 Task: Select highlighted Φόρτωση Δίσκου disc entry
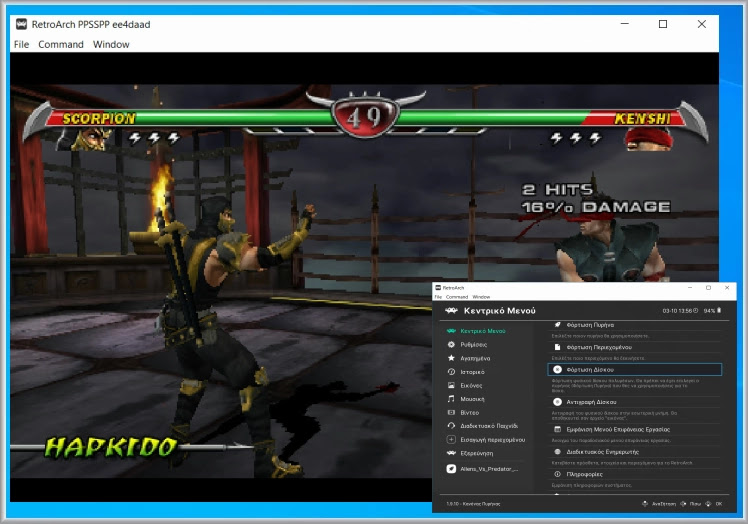(x=634, y=369)
